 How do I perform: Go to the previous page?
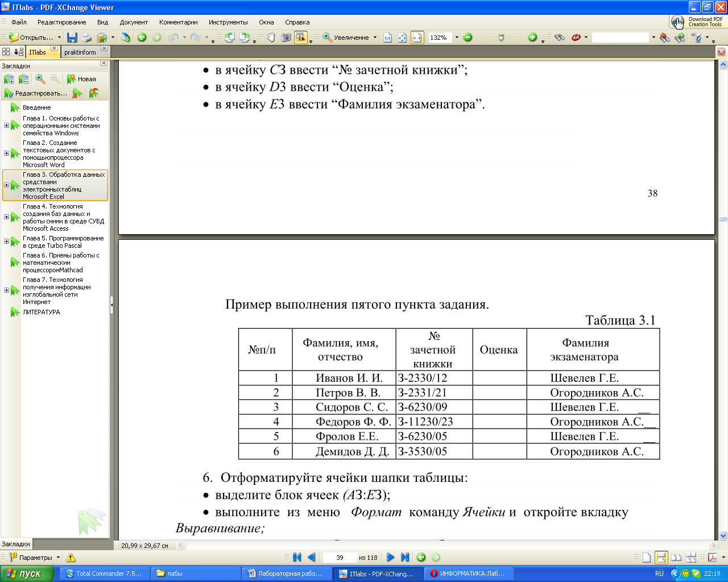pos(311,558)
